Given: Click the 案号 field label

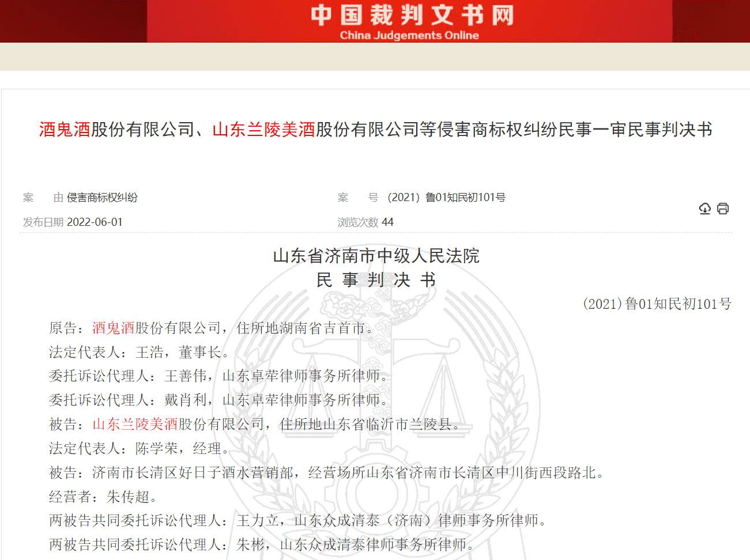Looking at the screenshot, I should click(358, 198).
